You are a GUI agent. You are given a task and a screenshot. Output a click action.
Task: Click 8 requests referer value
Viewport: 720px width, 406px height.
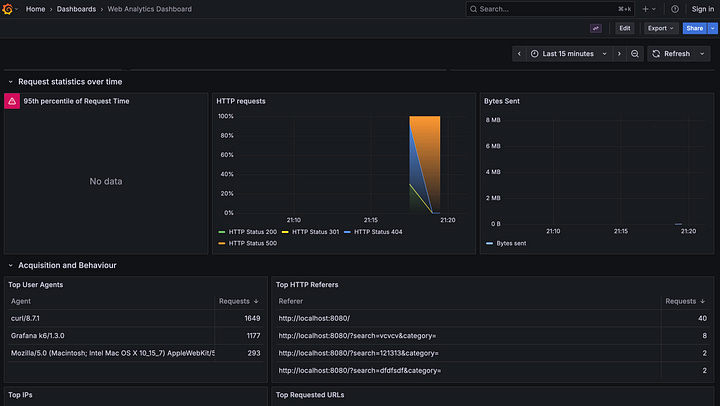pyautogui.click(x=704, y=336)
